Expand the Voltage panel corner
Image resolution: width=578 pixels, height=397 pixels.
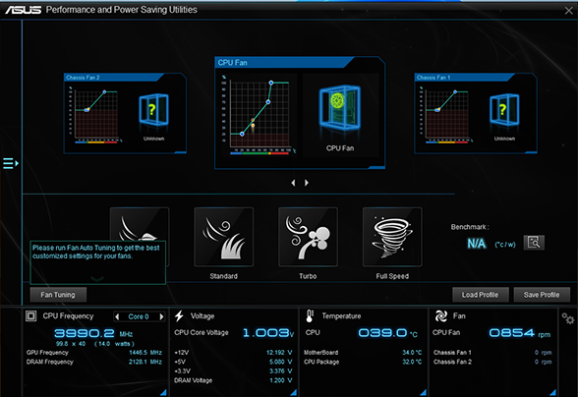293,393
